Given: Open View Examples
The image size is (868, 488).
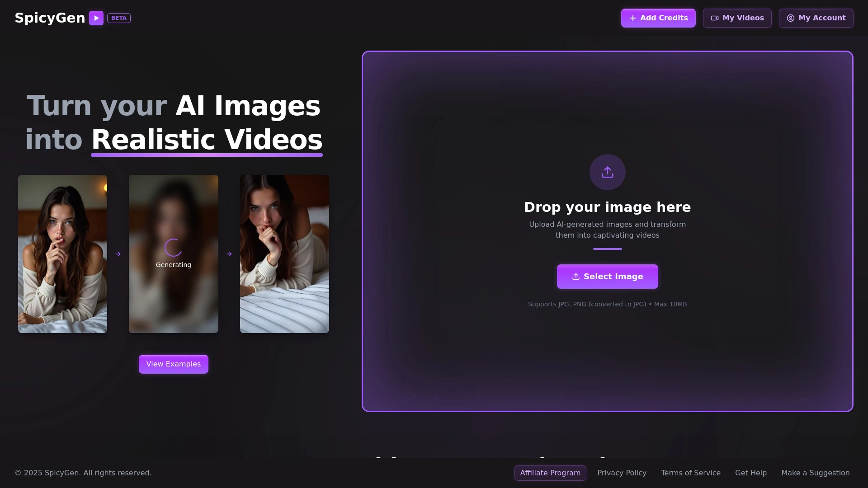Looking at the screenshot, I should coord(173,364).
